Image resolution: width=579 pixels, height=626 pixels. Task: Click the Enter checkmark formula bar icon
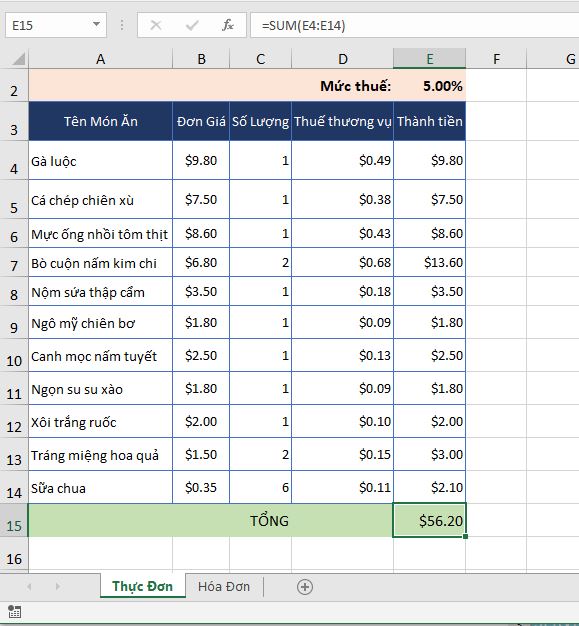[x=192, y=26]
